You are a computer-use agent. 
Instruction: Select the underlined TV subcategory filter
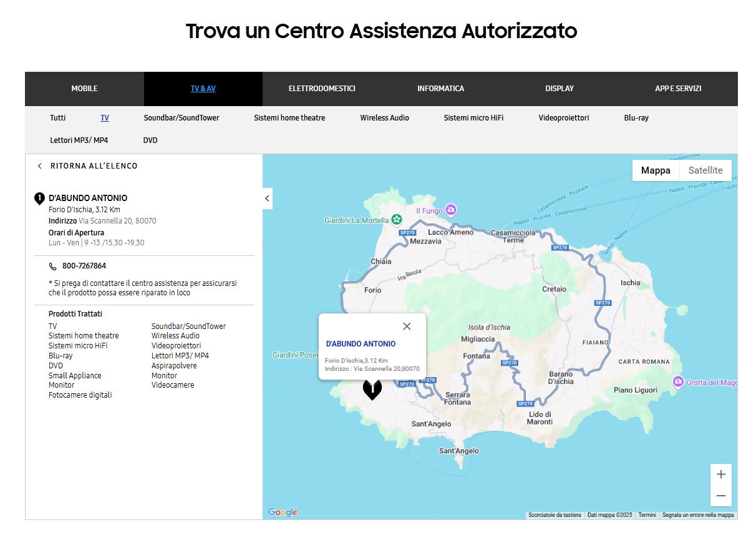click(x=105, y=118)
